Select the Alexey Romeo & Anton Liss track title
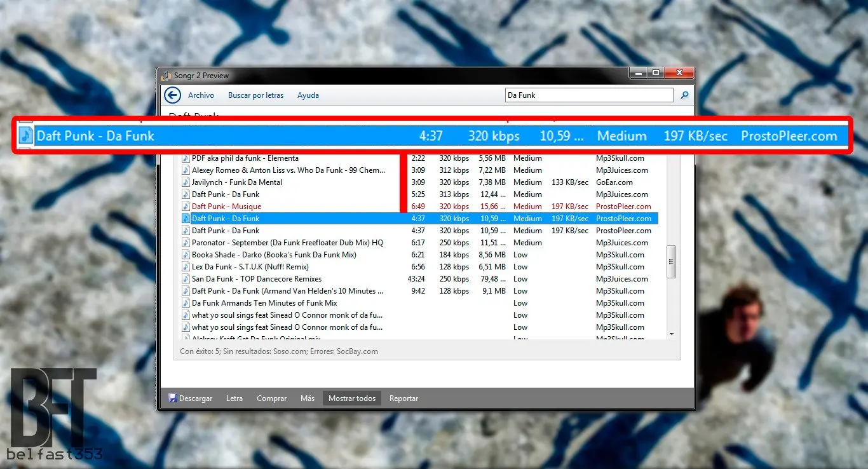The image size is (868, 469). [x=288, y=170]
